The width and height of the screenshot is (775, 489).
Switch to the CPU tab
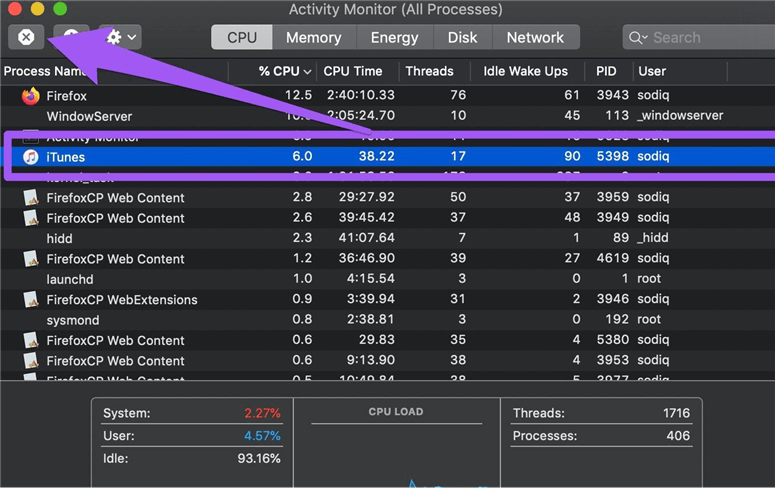(242, 38)
